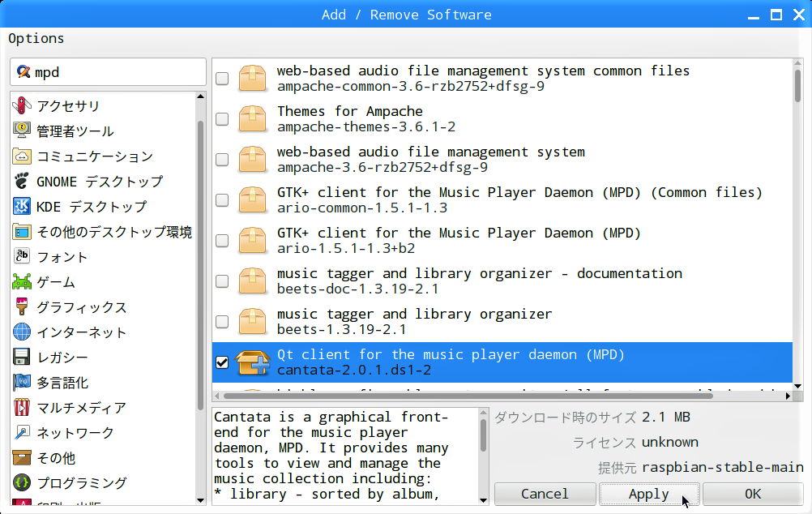Open the Options menu

pyautogui.click(x=36, y=38)
